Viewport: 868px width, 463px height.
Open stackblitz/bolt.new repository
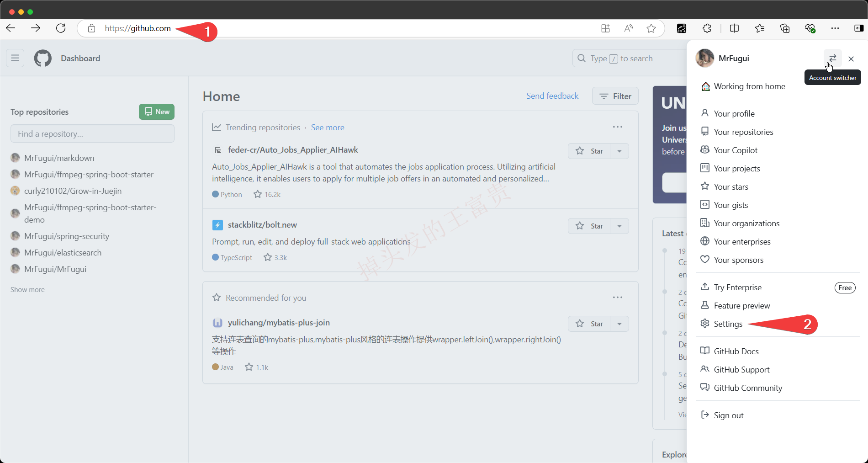click(x=262, y=224)
